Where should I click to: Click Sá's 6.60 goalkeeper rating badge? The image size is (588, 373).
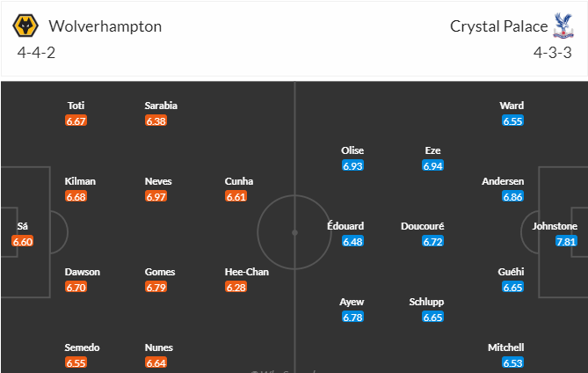23,241
